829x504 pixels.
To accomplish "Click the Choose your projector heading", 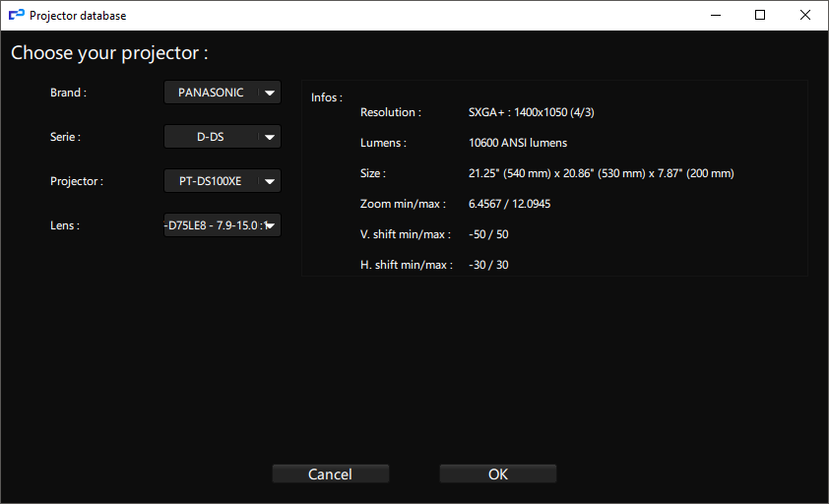I will click(x=109, y=53).
